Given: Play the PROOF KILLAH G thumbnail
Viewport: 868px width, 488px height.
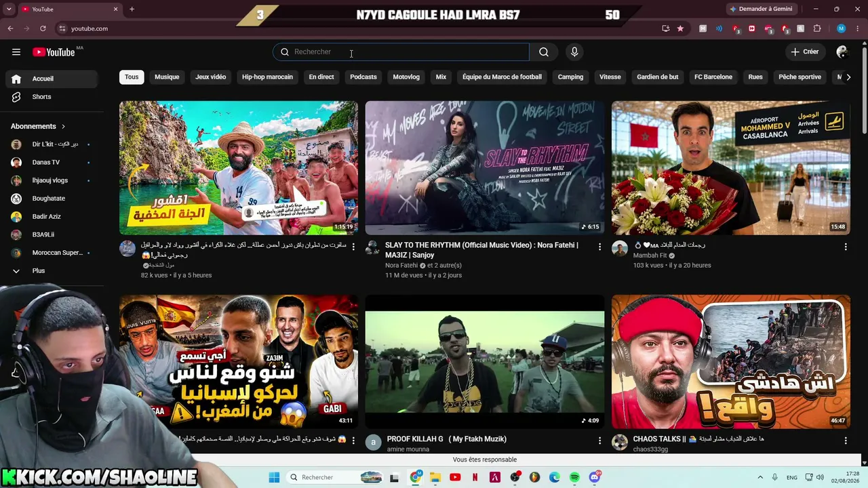Looking at the screenshot, I should 485,362.
